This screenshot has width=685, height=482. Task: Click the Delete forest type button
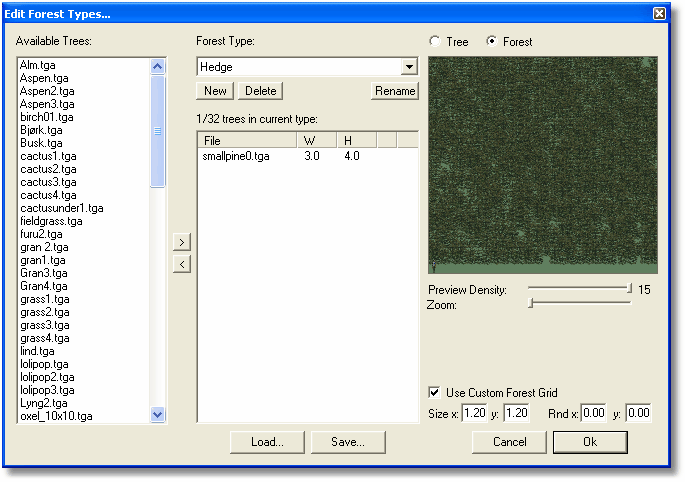(x=260, y=91)
